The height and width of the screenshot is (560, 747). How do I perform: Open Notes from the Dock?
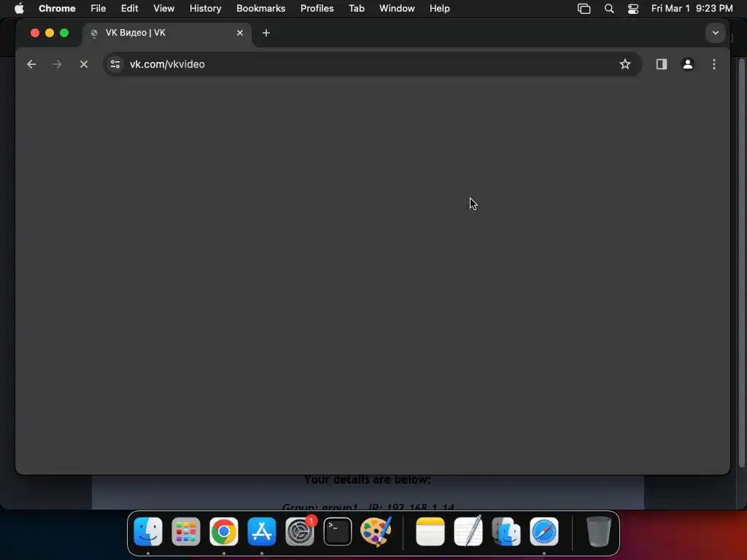pyautogui.click(x=430, y=532)
